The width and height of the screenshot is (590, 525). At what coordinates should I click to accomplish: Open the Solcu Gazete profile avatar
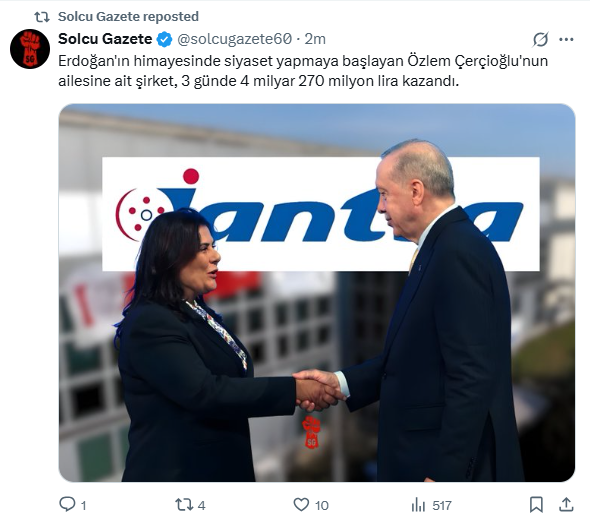pos(30,49)
